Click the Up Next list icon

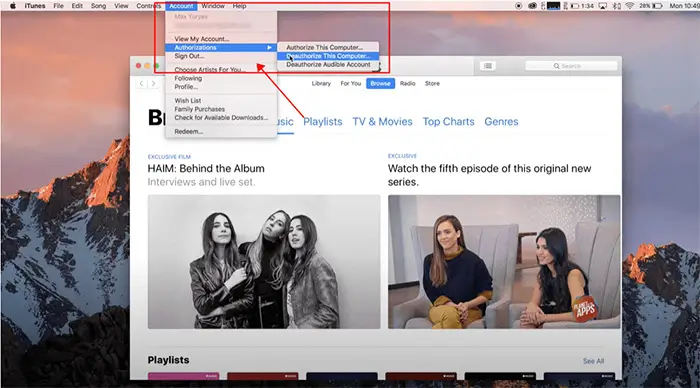point(488,66)
